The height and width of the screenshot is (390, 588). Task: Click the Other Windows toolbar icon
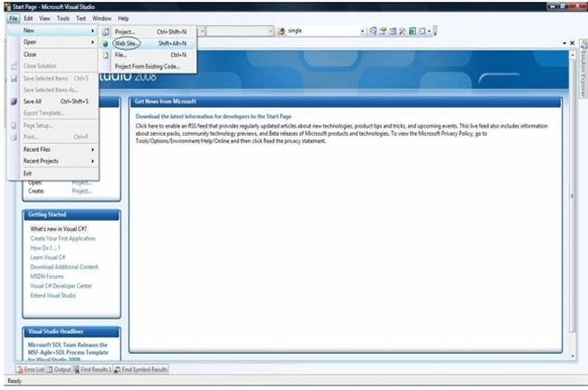click(x=422, y=31)
